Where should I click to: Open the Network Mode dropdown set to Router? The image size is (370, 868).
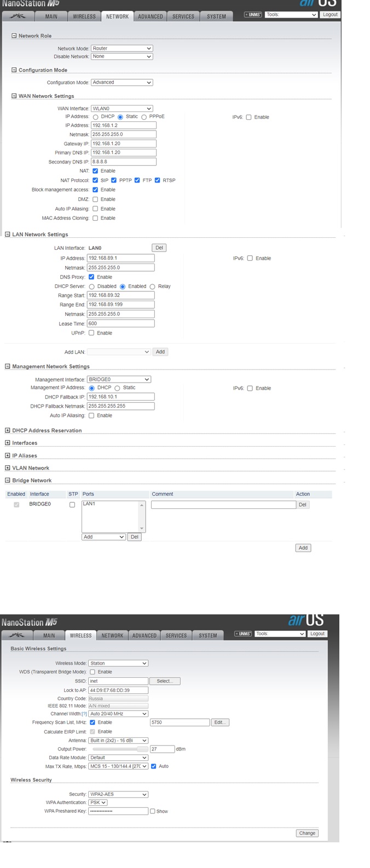122,48
